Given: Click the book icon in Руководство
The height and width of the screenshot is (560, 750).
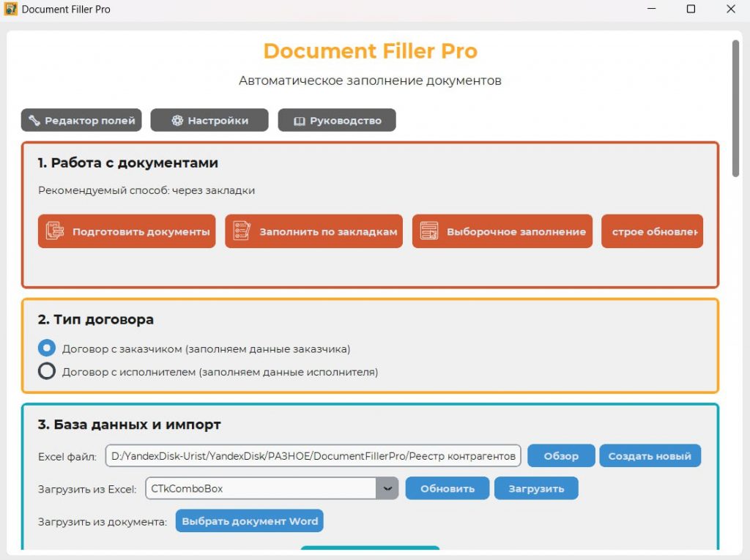Looking at the screenshot, I should pyautogui.click(x=299, y=121).
